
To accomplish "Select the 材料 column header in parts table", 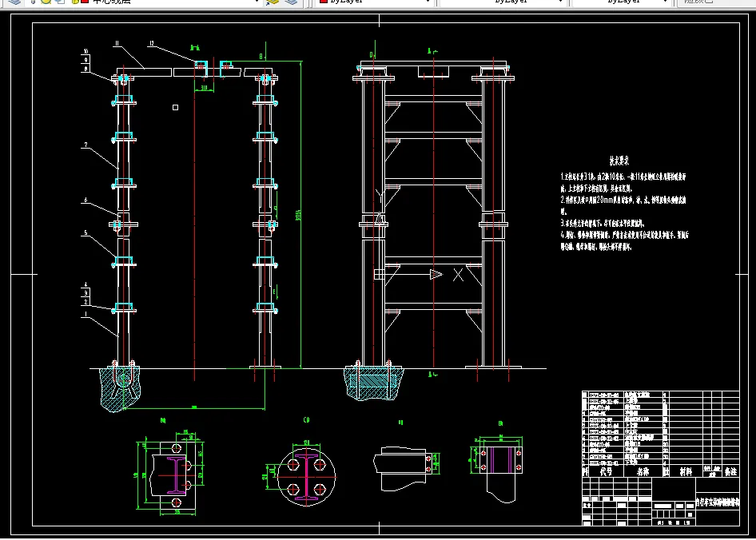I will pos(685,471).
